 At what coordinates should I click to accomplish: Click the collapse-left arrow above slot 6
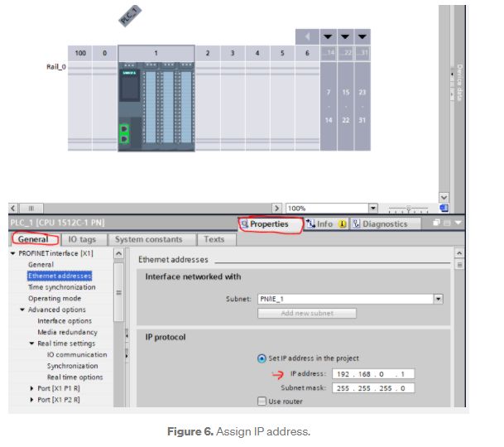click(307, 36)
